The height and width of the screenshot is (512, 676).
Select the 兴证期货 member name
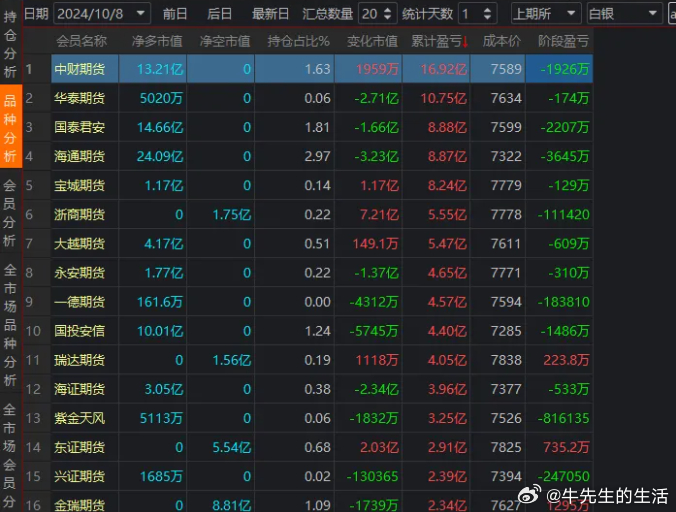(79, 476)
